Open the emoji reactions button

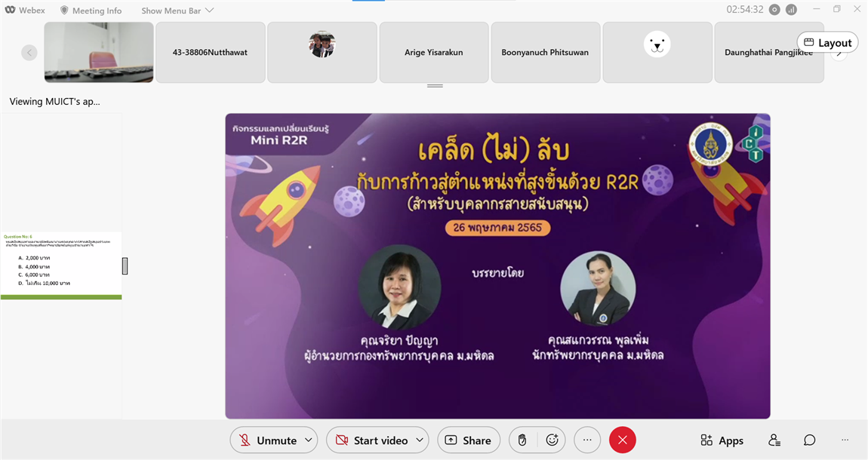click(x=552, y=440)
